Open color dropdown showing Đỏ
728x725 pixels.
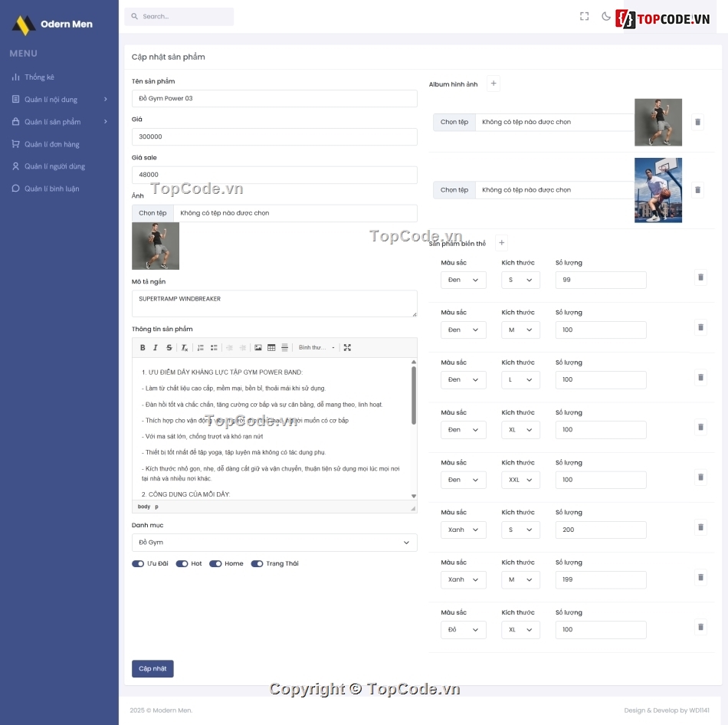(464, 630)
